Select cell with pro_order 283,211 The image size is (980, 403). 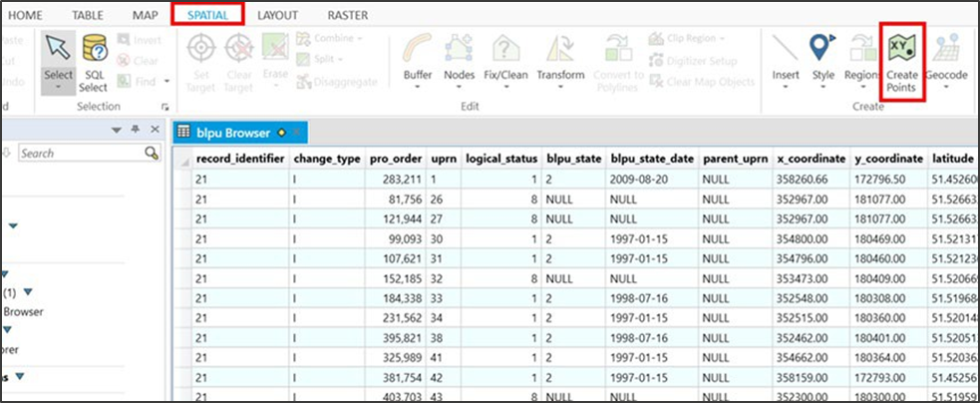click(395, 179)
